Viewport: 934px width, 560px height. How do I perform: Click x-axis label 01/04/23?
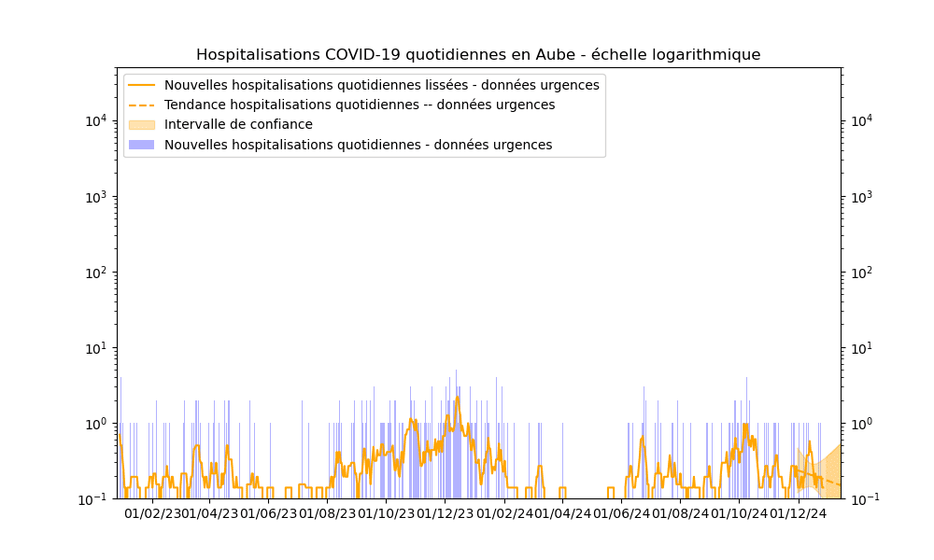pyautogui.click(x=209, y=513)
